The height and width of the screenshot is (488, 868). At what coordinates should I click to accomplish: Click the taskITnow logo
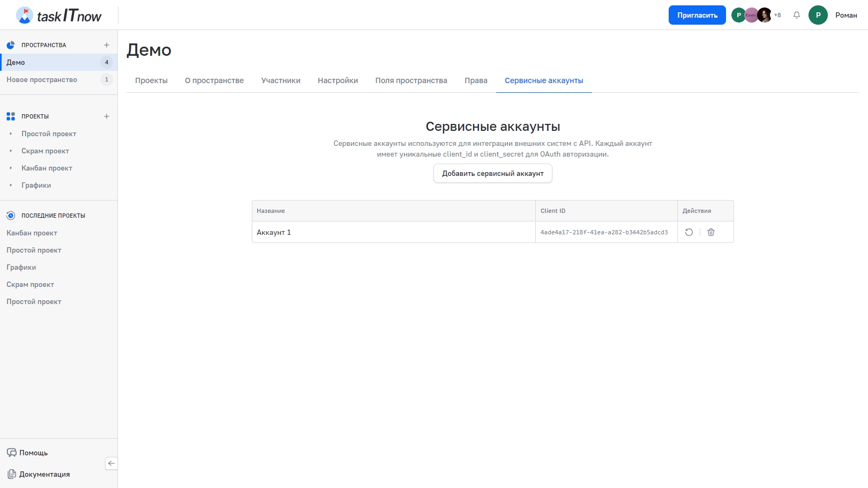(59, 16)
